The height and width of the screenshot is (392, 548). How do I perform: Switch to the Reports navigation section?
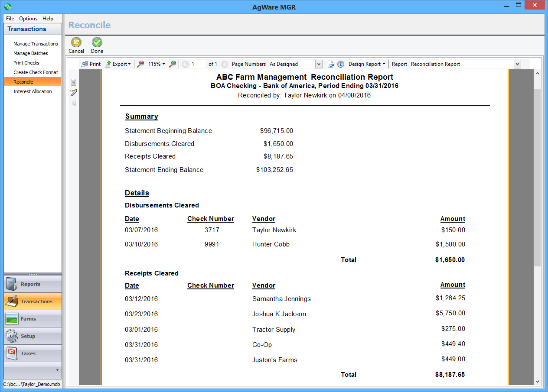pos(33,284)
